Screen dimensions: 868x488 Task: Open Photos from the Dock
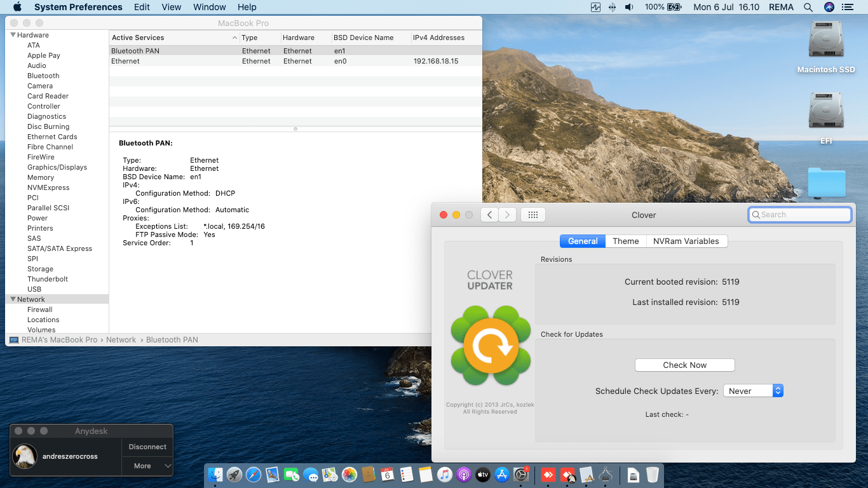[x=349, y=475]
